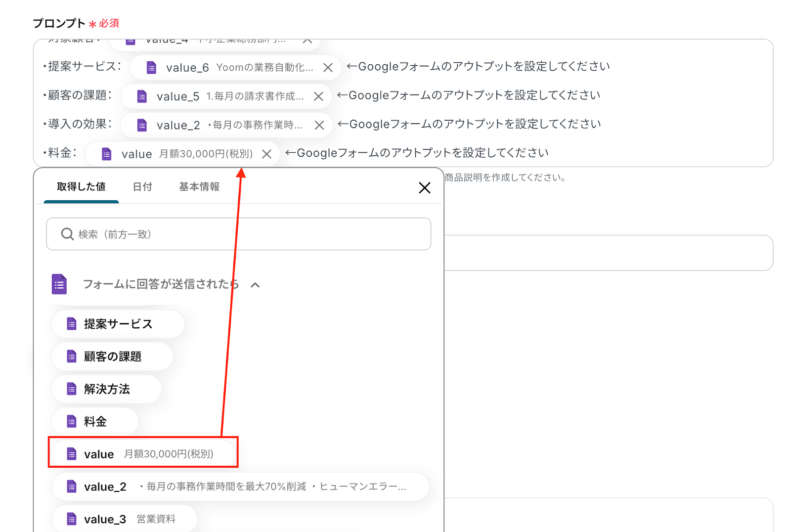The width and height of the screenshot is (791, 532).
Task: Remove the value_5 chip from the prompt
Action: click(318, 96)
